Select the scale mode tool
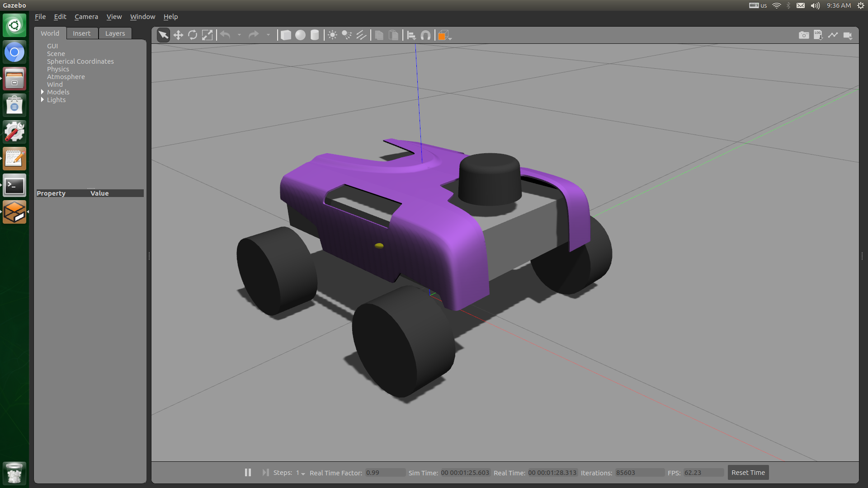 click(207, 35)
